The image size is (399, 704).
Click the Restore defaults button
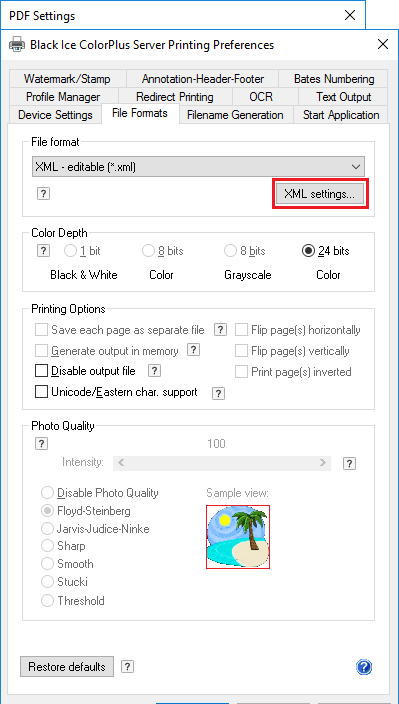(67, 667)
